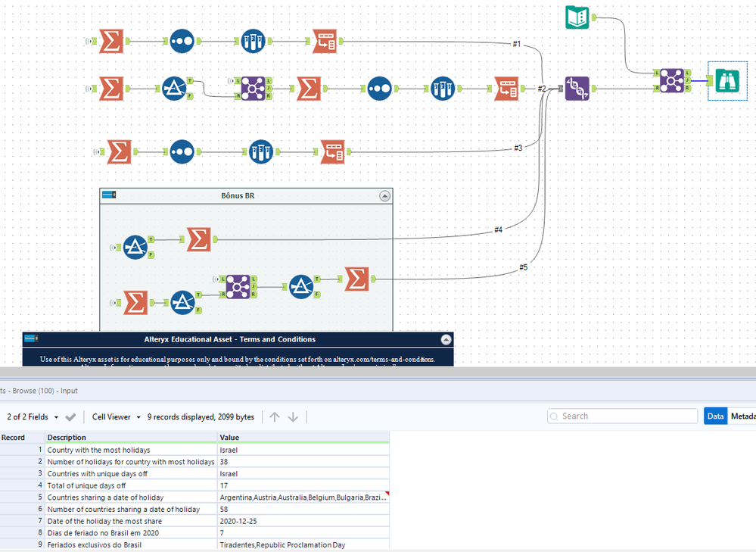This screenshot has width=756, height=552.
Task: Select the 'Dias de feriado no Brasil em 2020' cell
Action: click(132, 533)
